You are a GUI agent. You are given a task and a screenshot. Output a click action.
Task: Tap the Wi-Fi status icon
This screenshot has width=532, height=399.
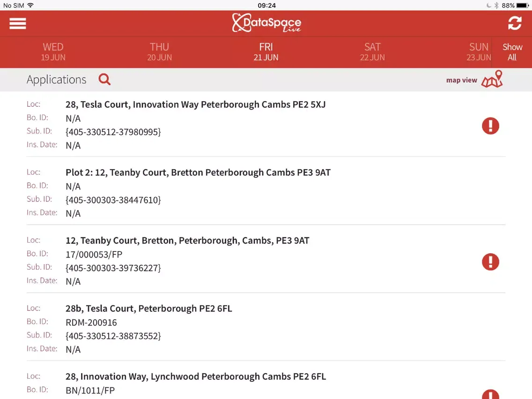tap(30, 5)
